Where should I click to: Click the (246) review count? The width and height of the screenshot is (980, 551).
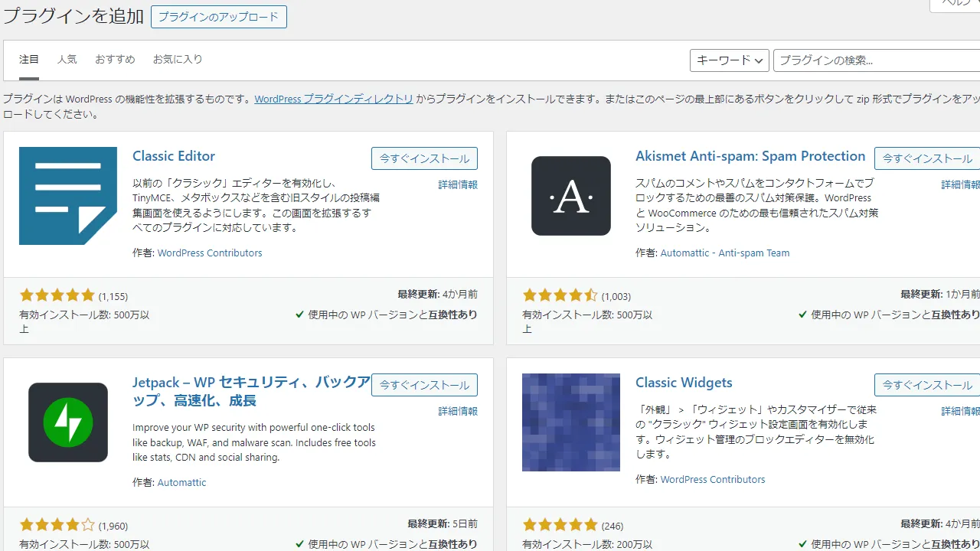(612, 526)
